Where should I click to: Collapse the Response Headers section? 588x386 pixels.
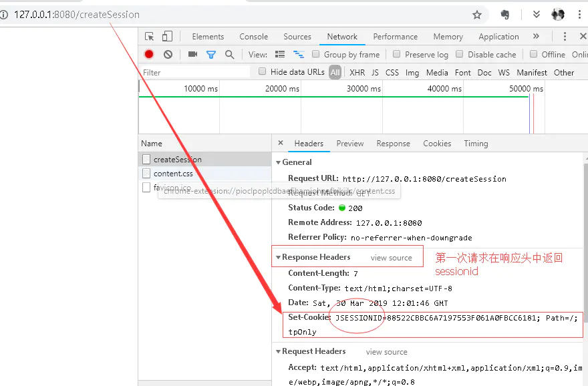click(x=278, y=258)
